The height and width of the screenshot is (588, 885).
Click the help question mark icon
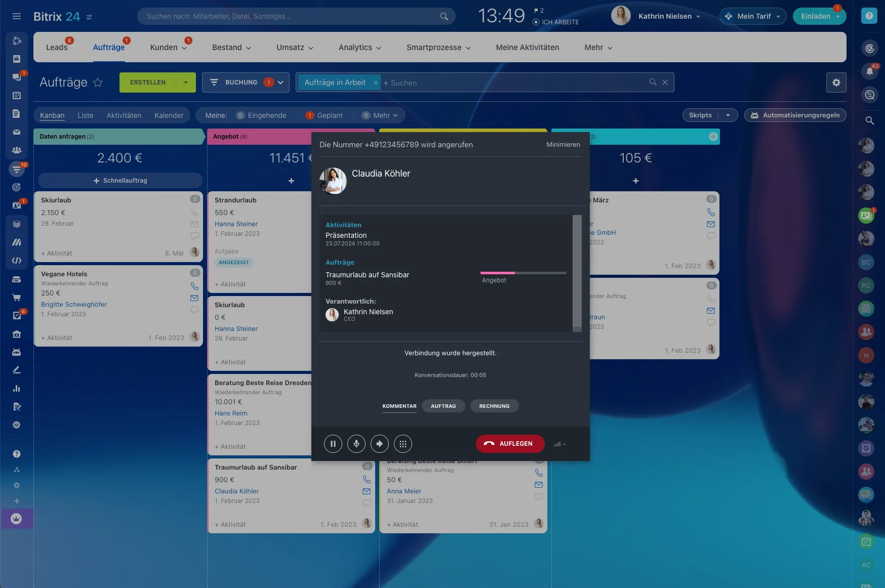[869, 16]
